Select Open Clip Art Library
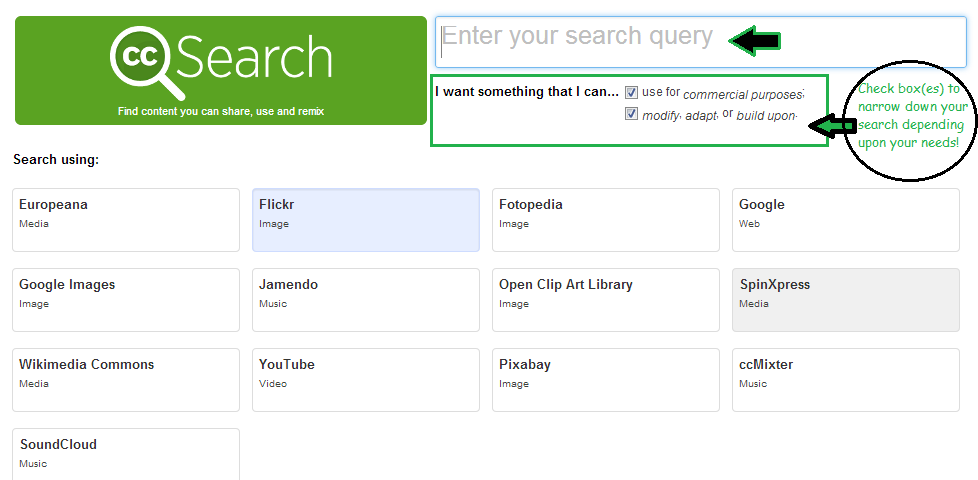978x480 pixels. coord(606,300)
